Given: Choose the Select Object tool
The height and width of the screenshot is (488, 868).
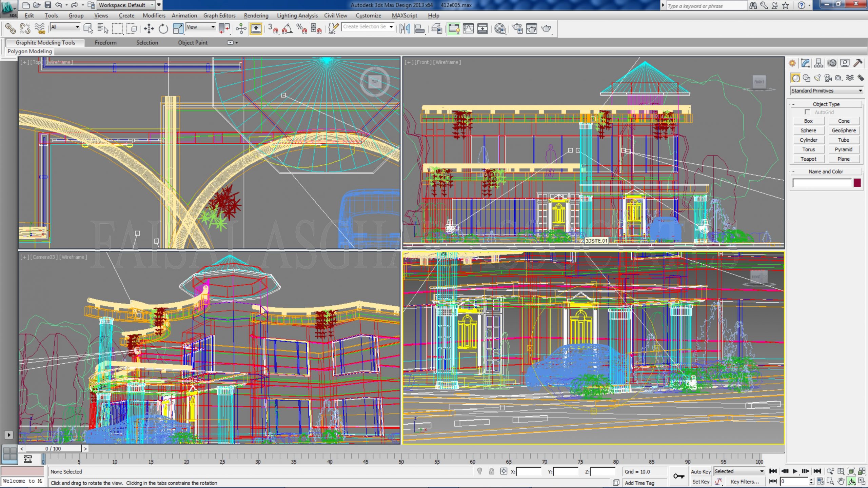Looking at the screenshot, I should tap(88, 29).
